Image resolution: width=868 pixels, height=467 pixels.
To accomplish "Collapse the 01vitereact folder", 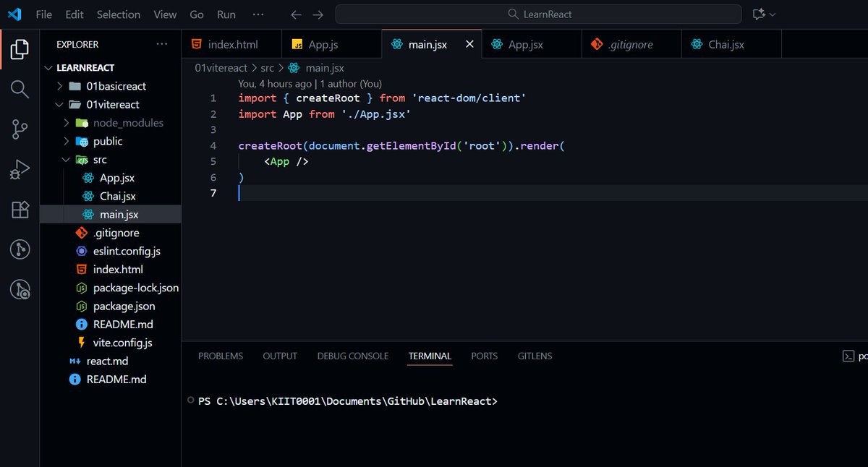I will click(x=61, y=104).
